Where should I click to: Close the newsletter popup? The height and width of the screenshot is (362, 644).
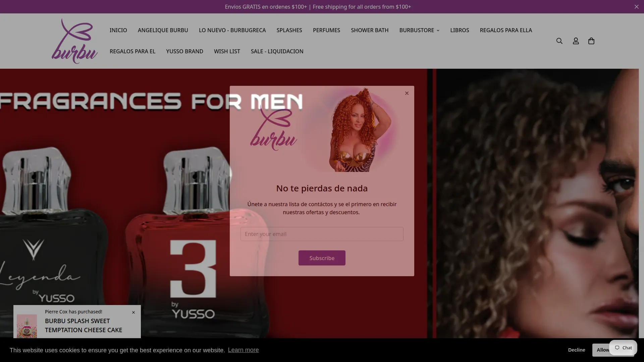pos(407,93)
